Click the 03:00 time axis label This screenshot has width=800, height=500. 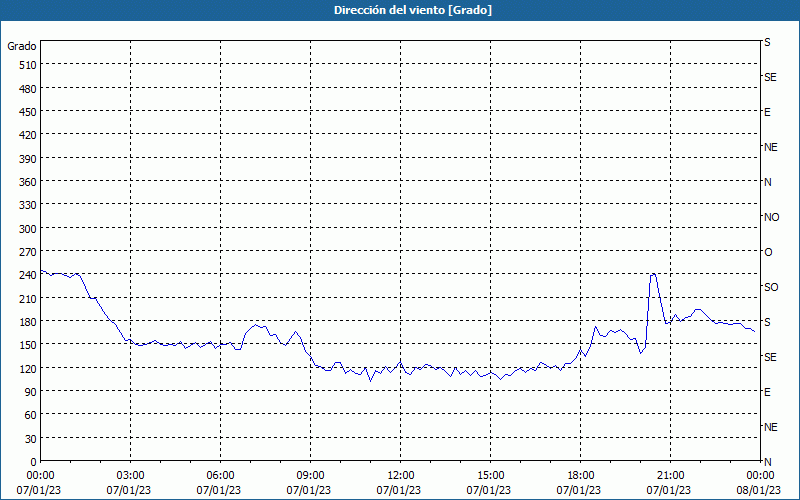click(x=131, y=476)
